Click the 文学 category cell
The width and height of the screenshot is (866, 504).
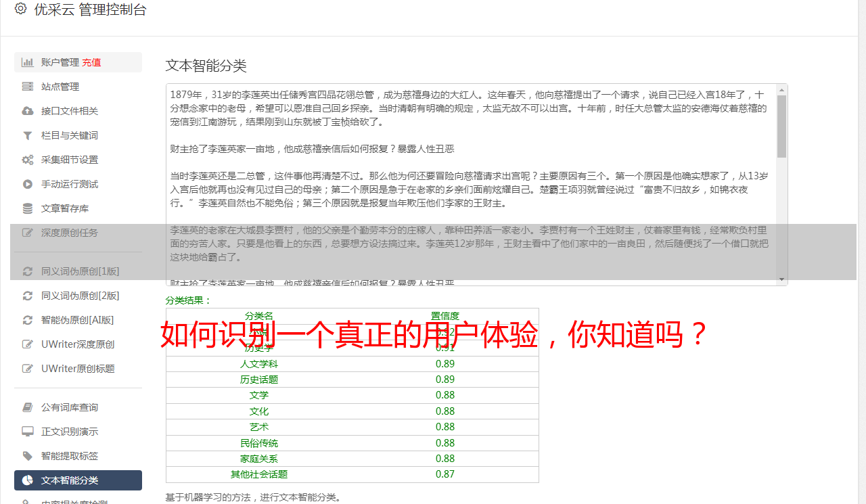pyautogui.click(x=259, y=395)
